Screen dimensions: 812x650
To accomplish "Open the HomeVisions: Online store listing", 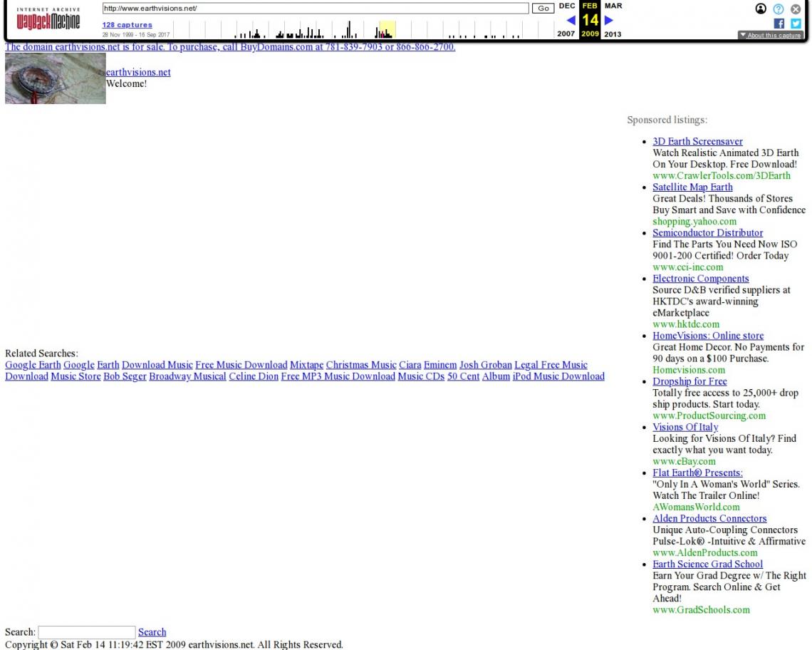I will click(x=708, y=336).
